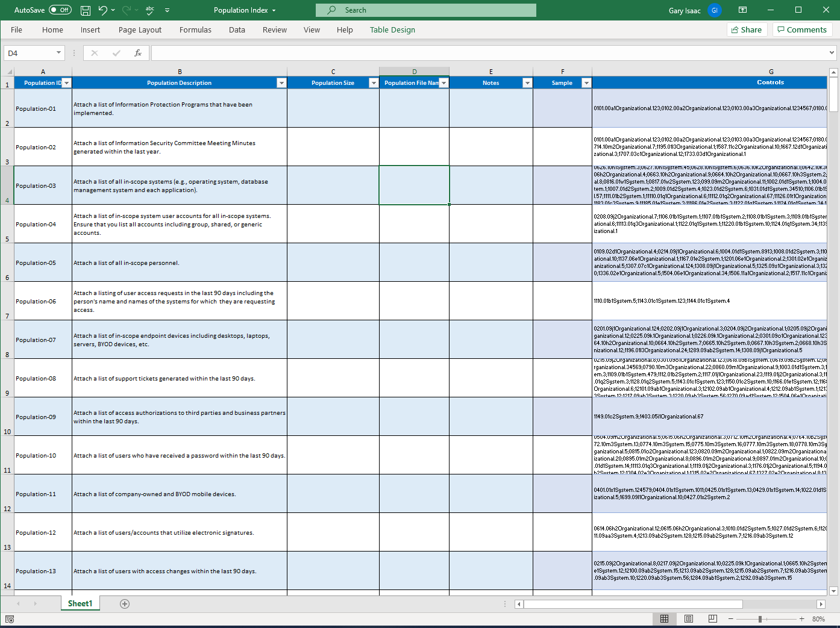
Task: Click the Population-01 cell
Action: click(x=43, y=108)
